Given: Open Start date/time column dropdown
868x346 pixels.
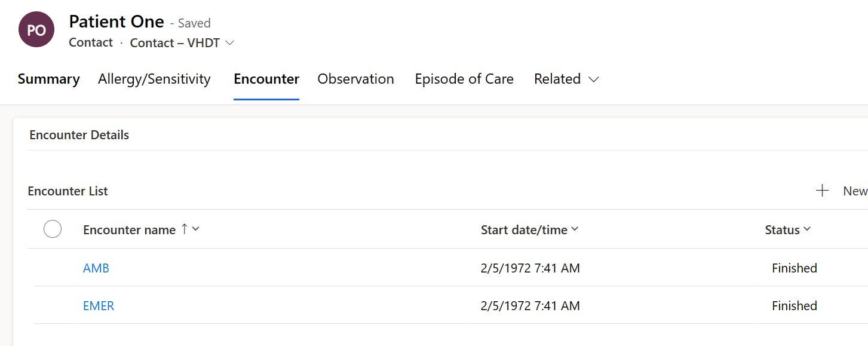Looking at the screenshot, I should tap(575, 229).
